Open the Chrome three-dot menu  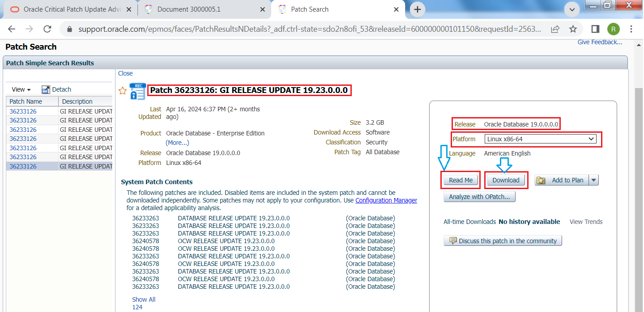point(631,29)
